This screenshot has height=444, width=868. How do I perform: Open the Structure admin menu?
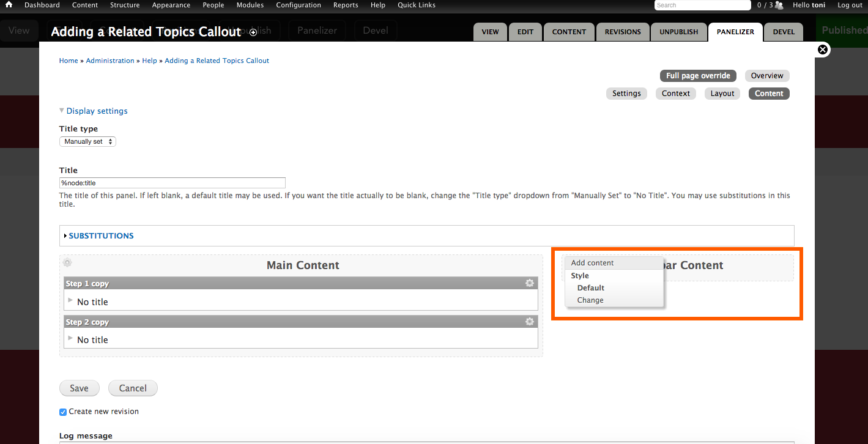[x=125, y=5]
